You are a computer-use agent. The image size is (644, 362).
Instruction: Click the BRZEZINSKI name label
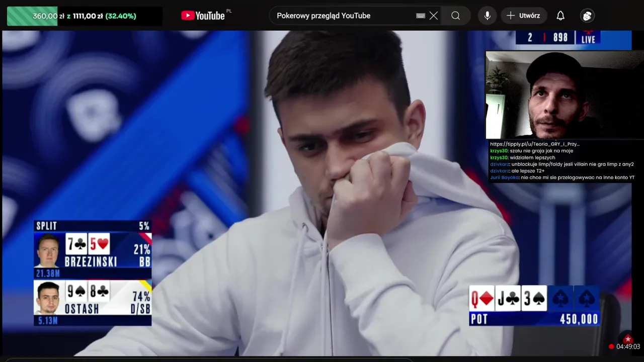(x=91, y=261)
